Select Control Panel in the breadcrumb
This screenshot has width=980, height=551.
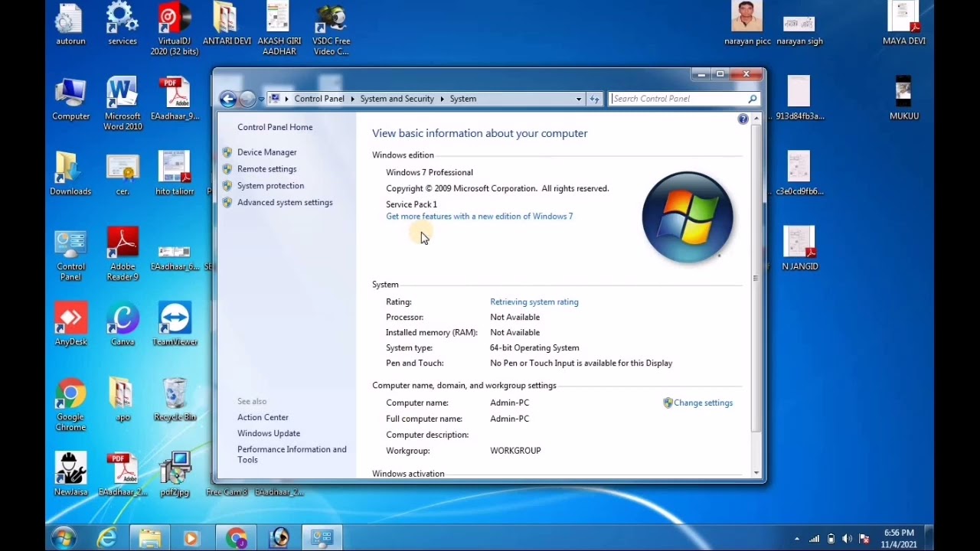tap(319, 99)
